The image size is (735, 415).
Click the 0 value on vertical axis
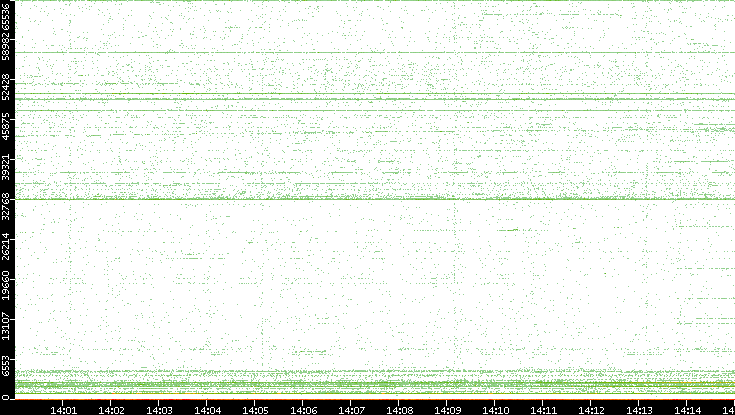pos(6,398)
